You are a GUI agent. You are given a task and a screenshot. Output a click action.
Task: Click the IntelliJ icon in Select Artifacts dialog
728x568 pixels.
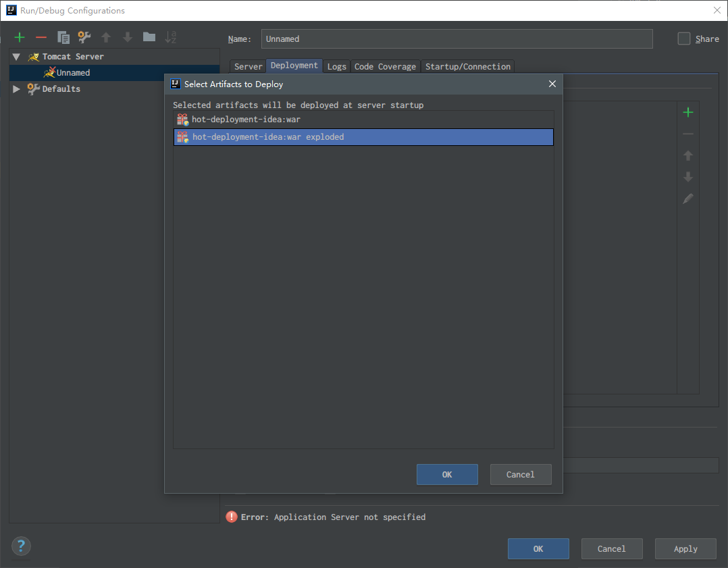click(x=176, y=84)
